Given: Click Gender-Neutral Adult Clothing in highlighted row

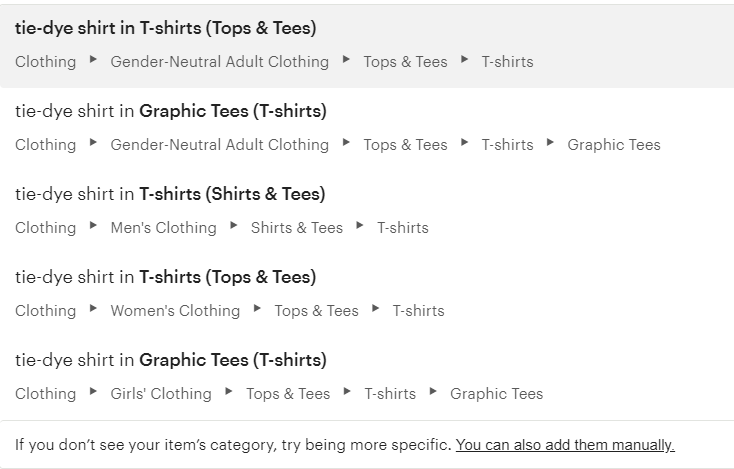Looking at the screenshot, I should pos(220,62).
